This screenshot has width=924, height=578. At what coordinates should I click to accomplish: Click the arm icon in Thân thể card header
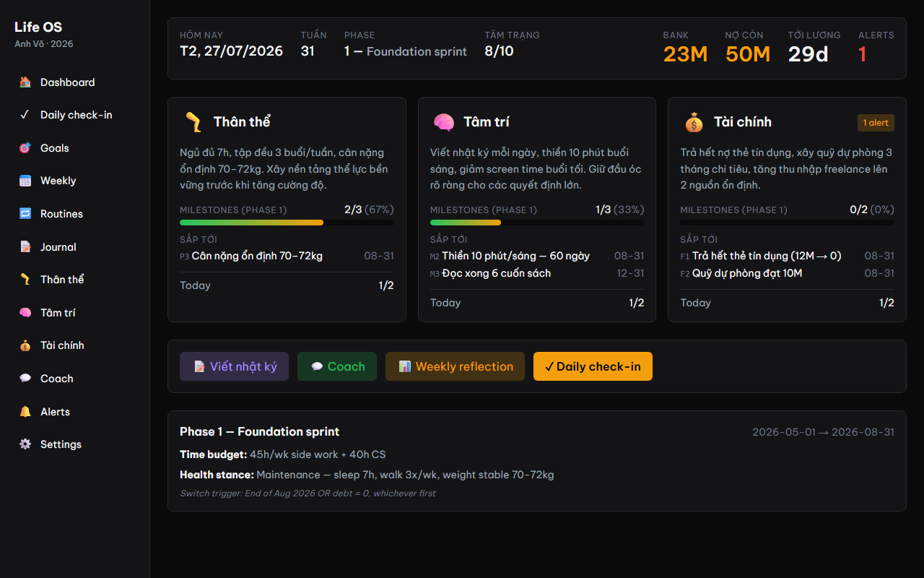[193, 122]
